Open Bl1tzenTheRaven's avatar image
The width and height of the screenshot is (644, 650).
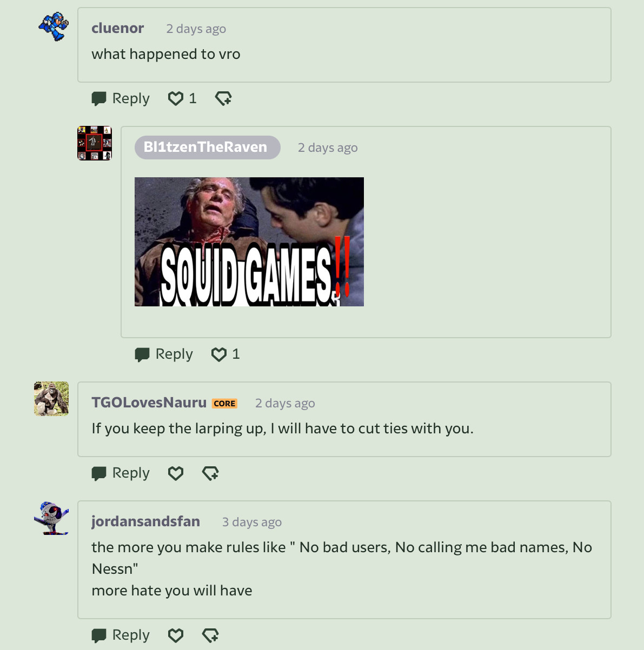point(95,143)
